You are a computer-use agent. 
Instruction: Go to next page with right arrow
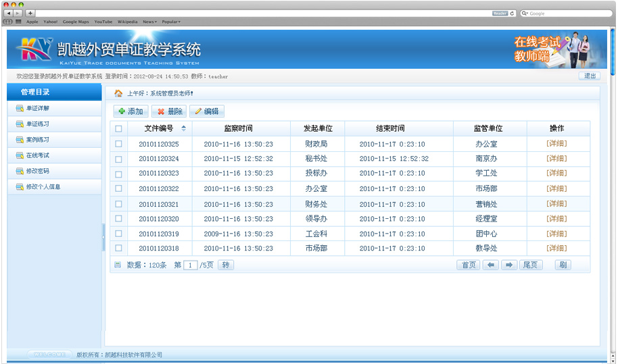[x=509, y=265]
